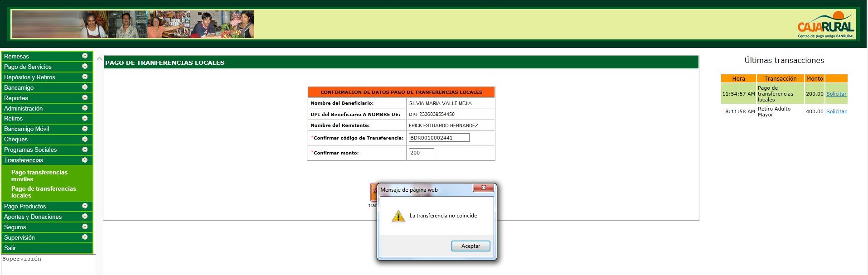
Task: Click the Aceptar button in dialog
Action: (470, 246)
